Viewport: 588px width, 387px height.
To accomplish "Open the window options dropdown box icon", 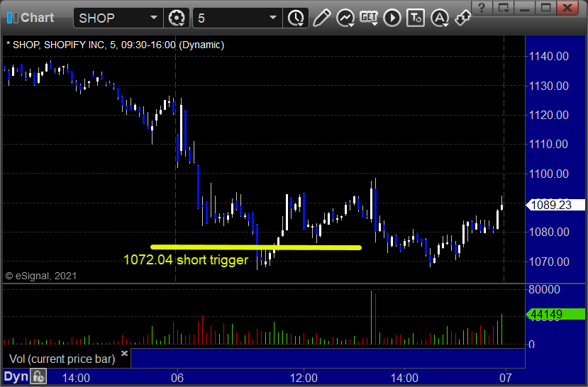I will pos(504,8).
